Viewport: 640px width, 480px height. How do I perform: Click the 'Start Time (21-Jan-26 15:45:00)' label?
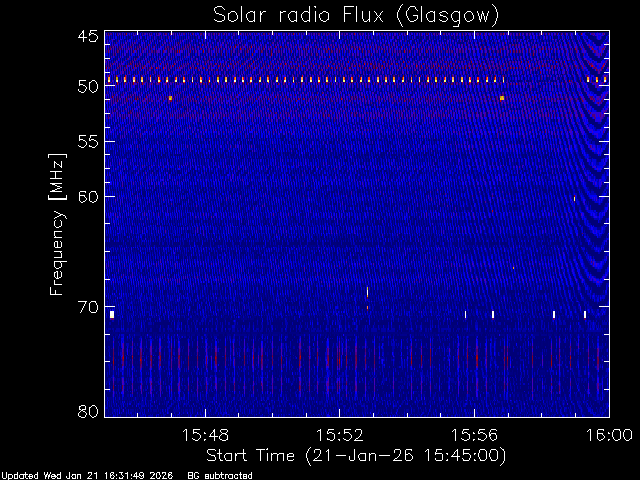(356, 456)
